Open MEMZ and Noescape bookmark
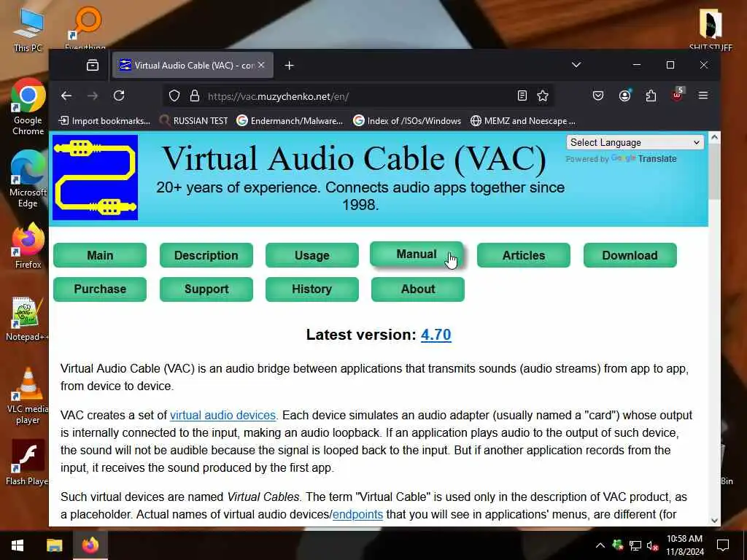 pos(522,121)
